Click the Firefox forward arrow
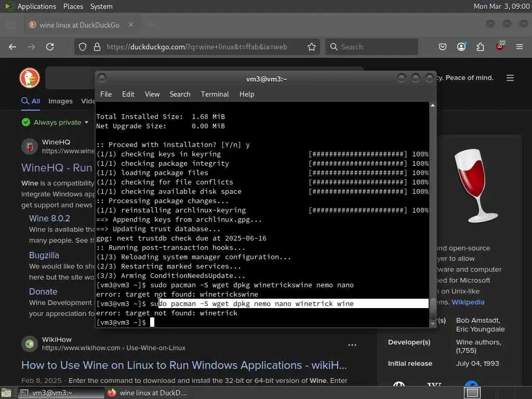Screen dimensions: 532x399 31,47
